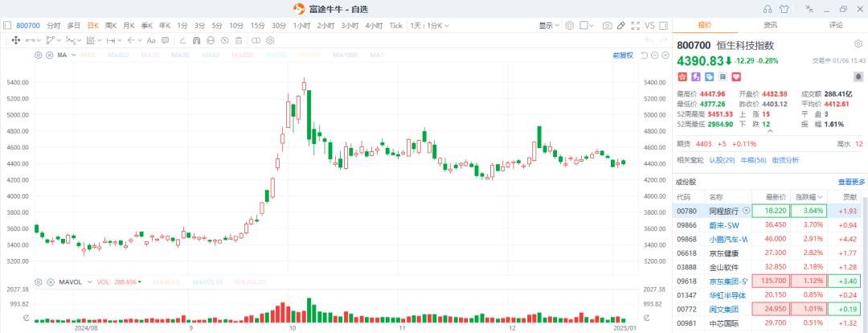Click the 前复权 adjustment button

pyautogui.click(x=623, y=55)
